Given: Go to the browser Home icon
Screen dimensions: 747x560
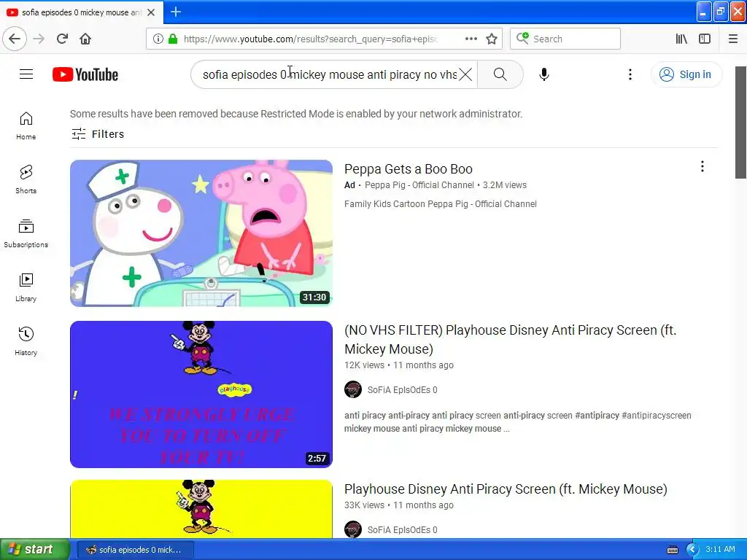Looking at the screenshot, I should [85, 39].
